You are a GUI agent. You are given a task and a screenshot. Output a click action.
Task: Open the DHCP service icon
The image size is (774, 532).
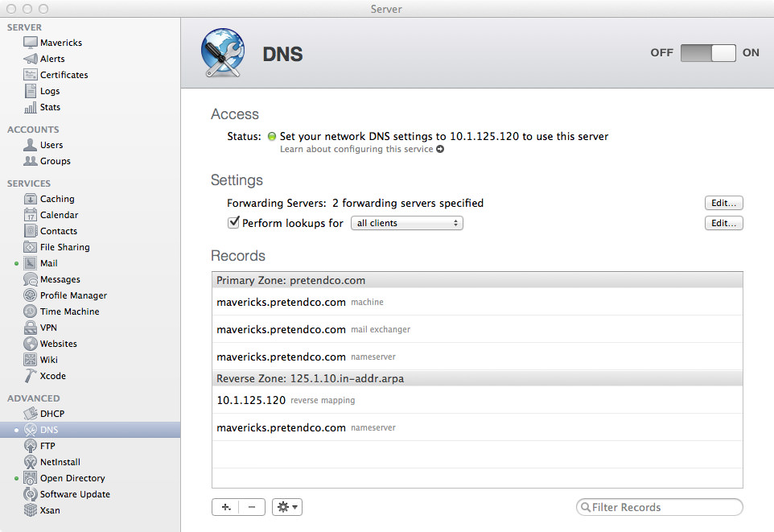(x=30, y=414)
